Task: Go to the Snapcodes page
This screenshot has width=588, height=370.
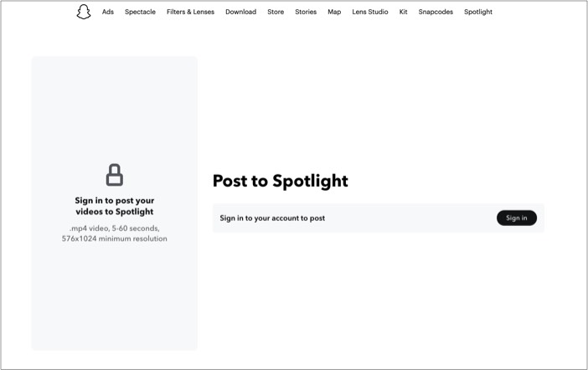Action: point(436,12)
